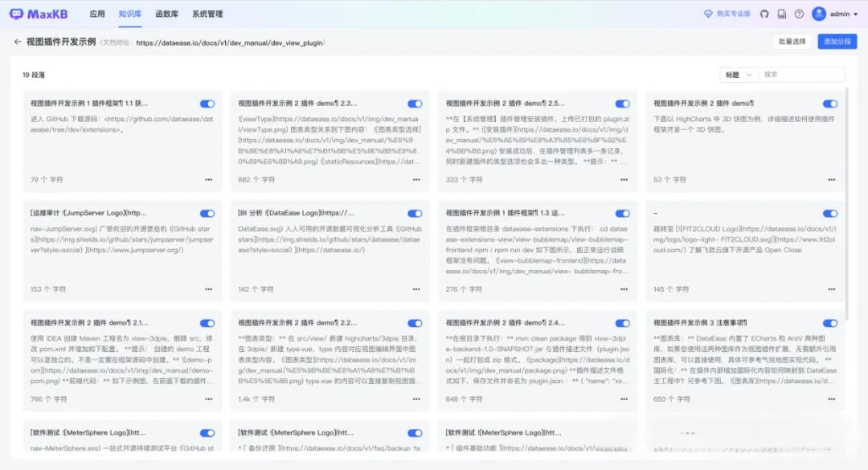Open more options on the 766 个字符 card
868x470 pixels.
(209, 399)
